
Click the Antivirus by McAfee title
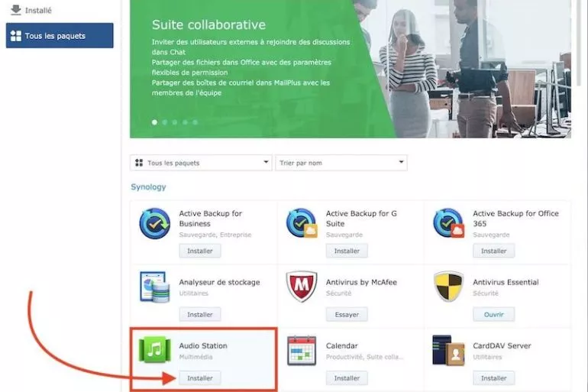click(x=361, y=282)
